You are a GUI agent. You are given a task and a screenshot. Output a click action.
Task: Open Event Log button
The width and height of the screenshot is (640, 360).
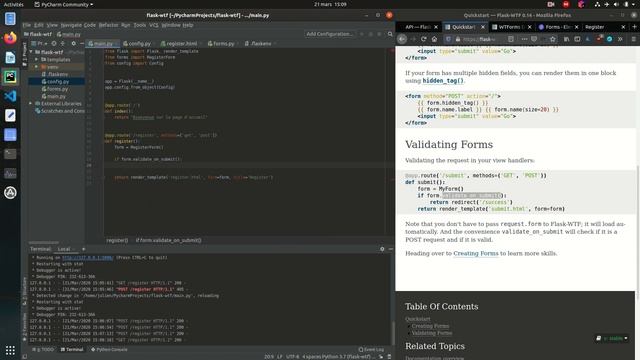point(371,350)
